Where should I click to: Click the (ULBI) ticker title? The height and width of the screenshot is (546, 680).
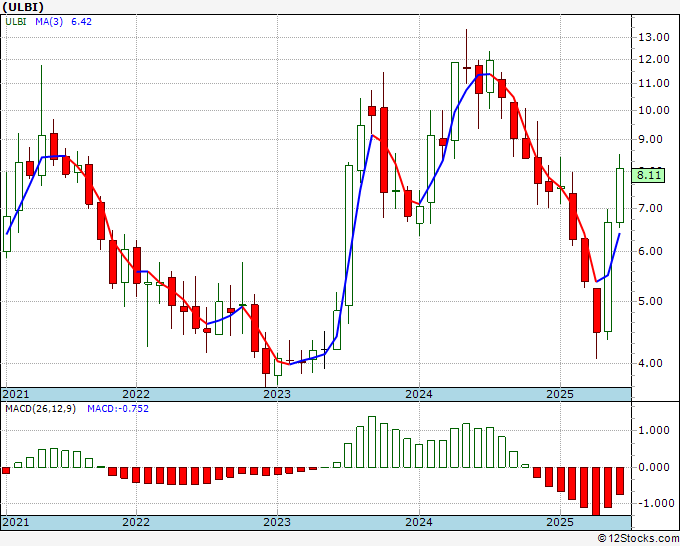(23, 7)
